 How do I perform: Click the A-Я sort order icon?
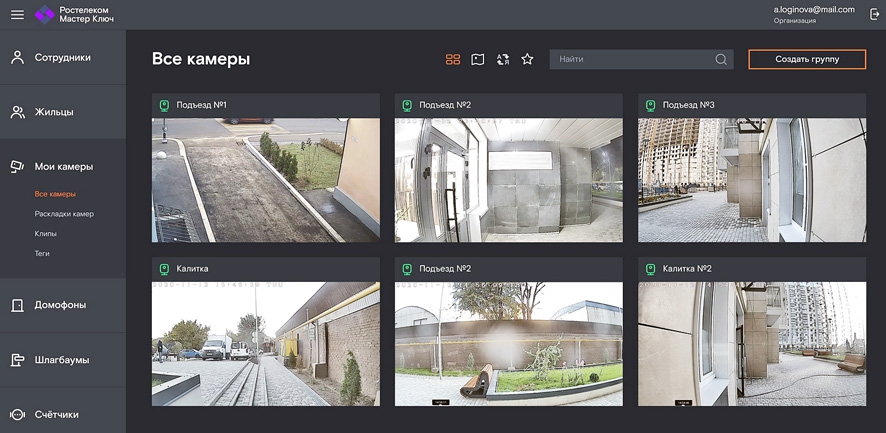pyautogui.click(x=503, y=60)
